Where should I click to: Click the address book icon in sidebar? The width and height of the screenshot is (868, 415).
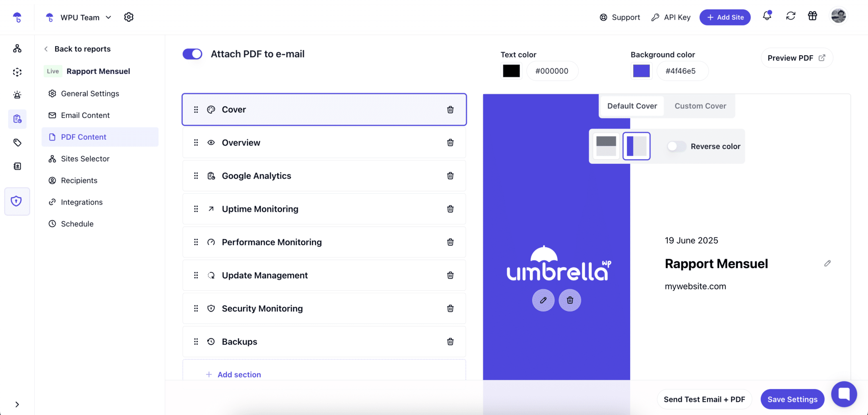tap(17, 166)
